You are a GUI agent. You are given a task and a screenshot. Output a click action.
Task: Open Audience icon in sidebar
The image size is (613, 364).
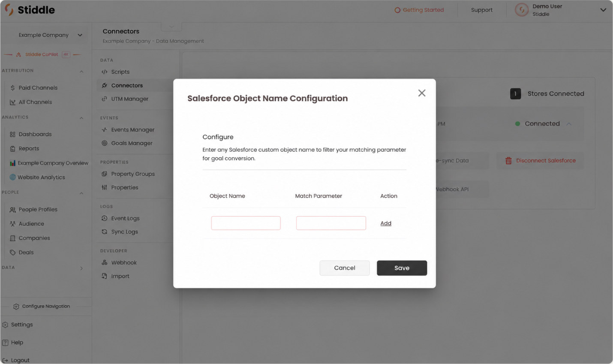pos(12,224)
